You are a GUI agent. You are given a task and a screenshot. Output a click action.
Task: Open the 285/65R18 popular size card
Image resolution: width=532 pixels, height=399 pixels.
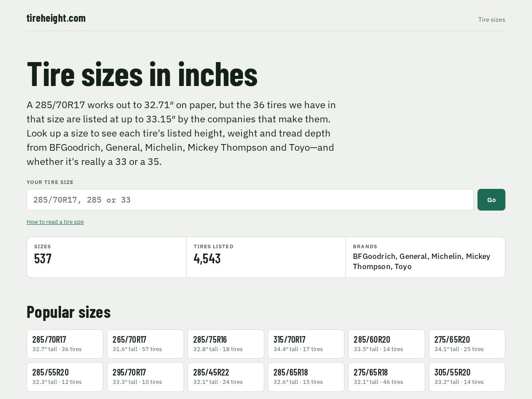point(306,377)
